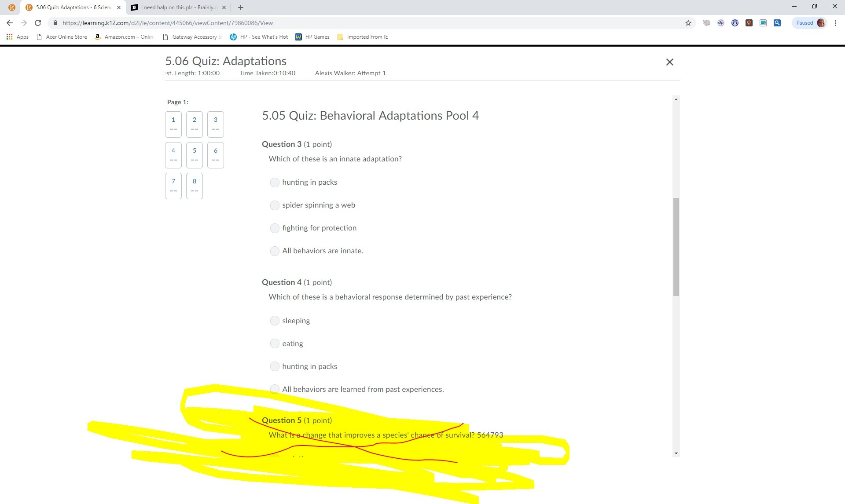Choose 'sleeping' for Question 4

275,321
